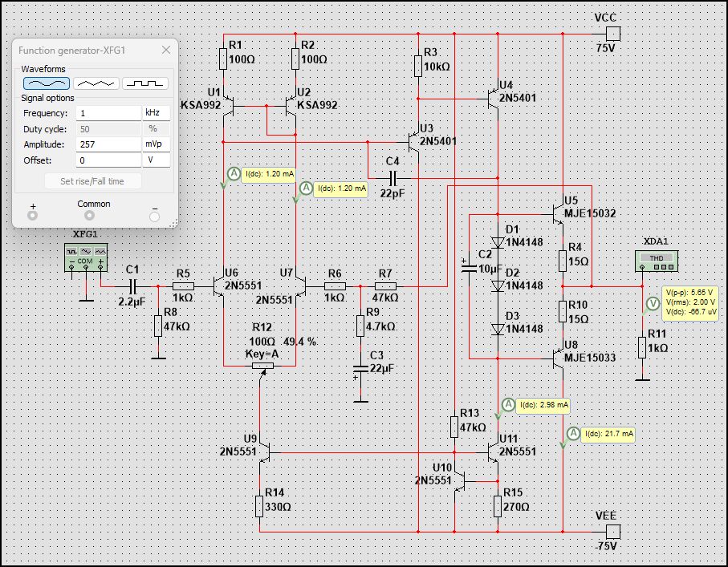
Task: Click the I(dc): 21.7 mA readout label
Action: 609,434
